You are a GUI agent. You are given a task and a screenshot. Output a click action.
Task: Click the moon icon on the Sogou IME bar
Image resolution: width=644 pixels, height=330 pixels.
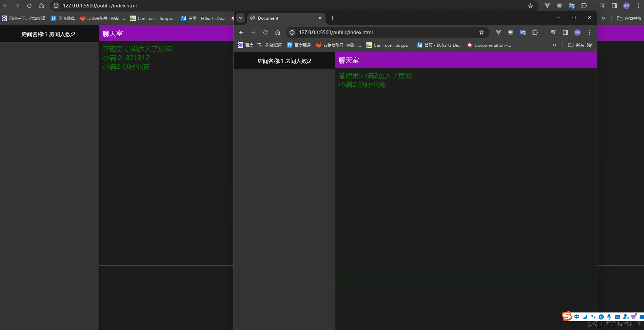(585, 317)
